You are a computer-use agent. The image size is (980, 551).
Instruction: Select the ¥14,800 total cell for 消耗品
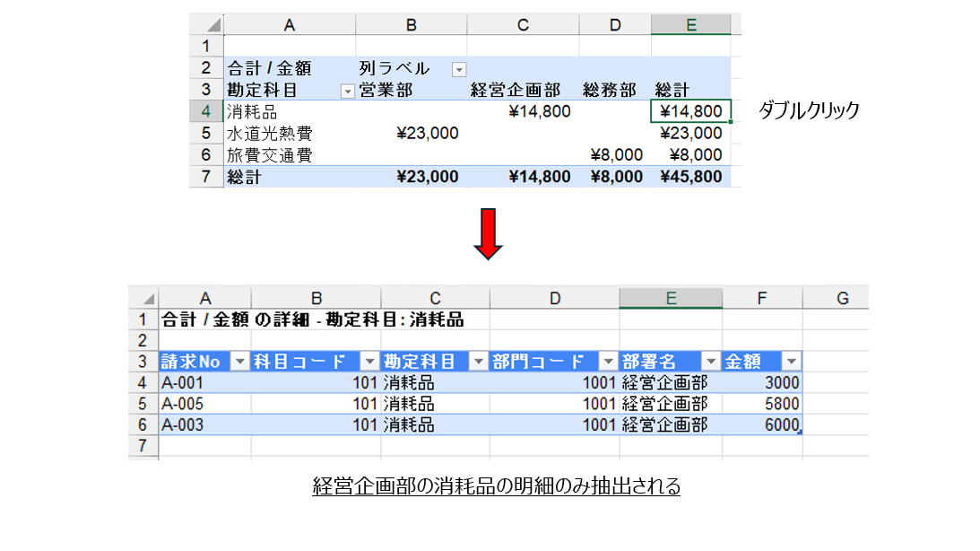[x=690, y=111]
